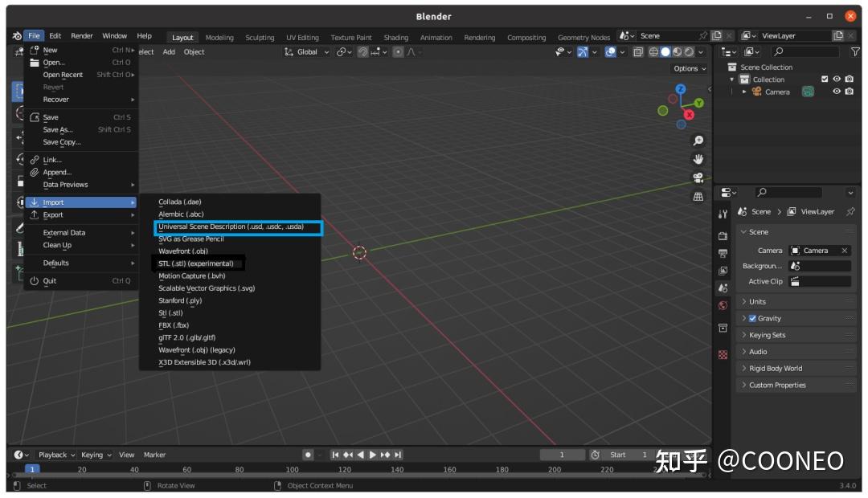Image resolution: width=868 pixels, height=498 pixels.
Task: Expand the Camera item in outliner
Action: pyautogui.click(x=744, y=92)
